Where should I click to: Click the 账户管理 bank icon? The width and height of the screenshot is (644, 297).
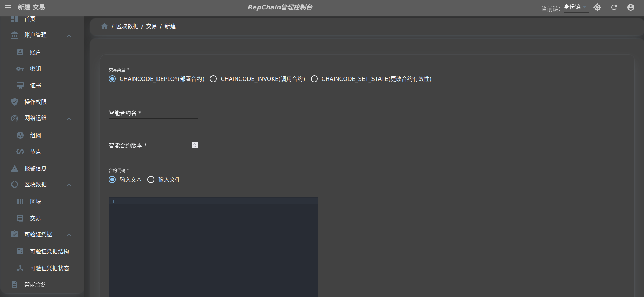point(15,35)
